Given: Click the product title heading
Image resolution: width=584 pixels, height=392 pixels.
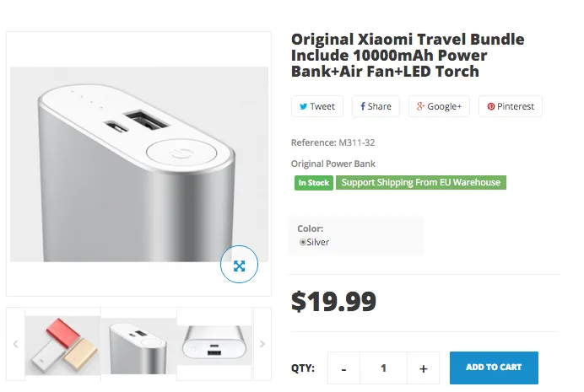Looking at the screenshot, I should 408,56.
